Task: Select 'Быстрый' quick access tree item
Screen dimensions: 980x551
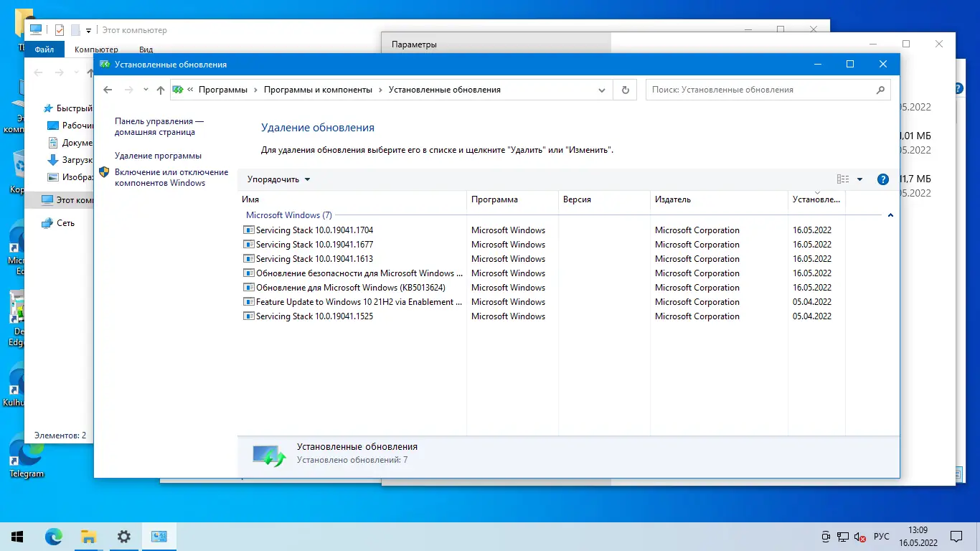Action: coord(68,108)
